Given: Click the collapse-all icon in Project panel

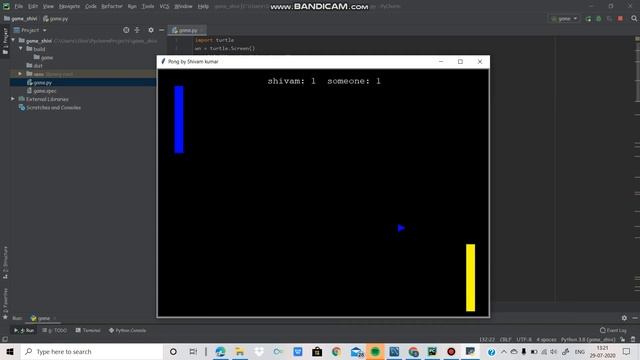Looking at the screenshot, I should (137, 30).
